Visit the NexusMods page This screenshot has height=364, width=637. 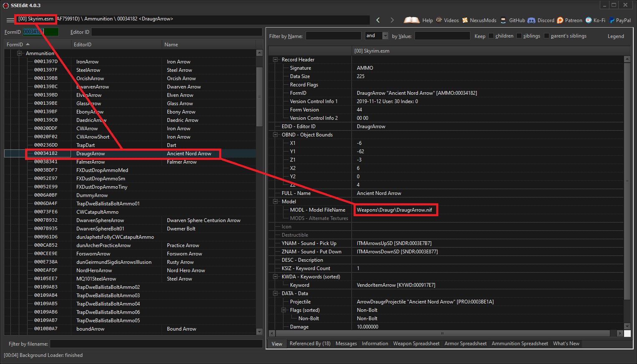pyautogui.click(x=479, y=20)
